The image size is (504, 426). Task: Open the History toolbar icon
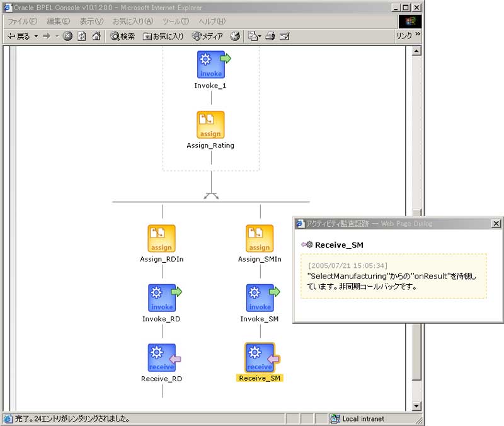point(235,36)
